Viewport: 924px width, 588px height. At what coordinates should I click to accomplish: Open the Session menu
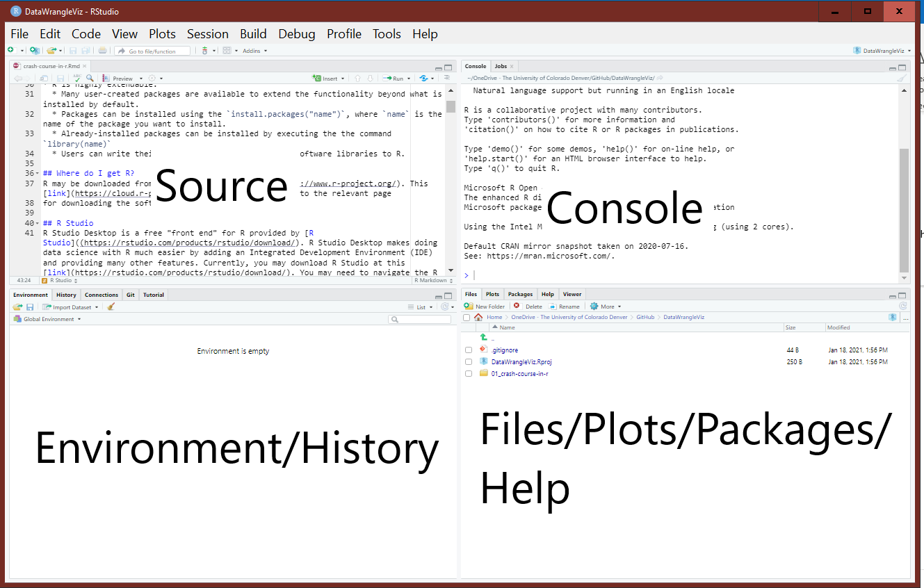click(x=207, y=33)
